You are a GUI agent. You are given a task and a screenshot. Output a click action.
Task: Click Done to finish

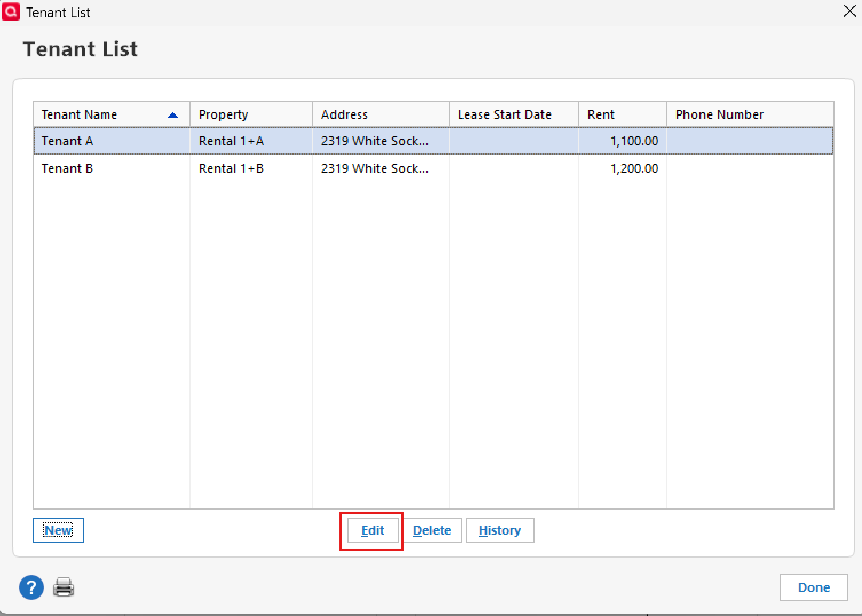(x=813, y=587)
